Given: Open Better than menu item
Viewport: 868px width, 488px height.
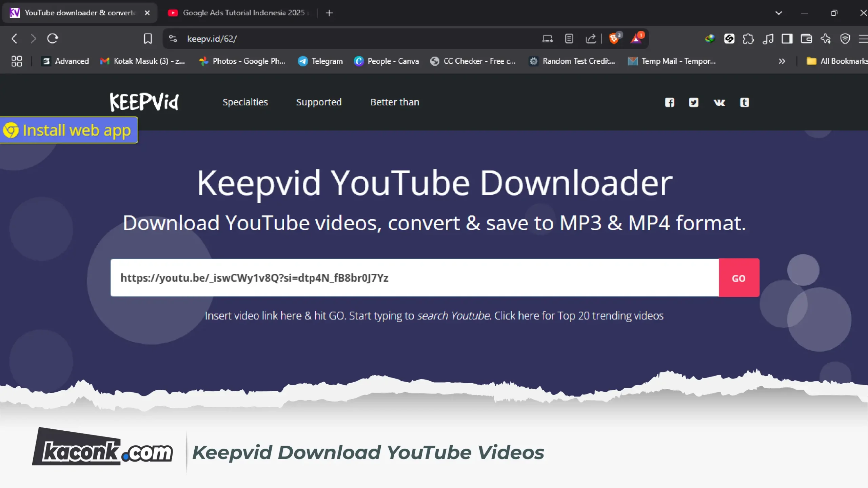Looking at the screenshot, I should coord(395,102).
